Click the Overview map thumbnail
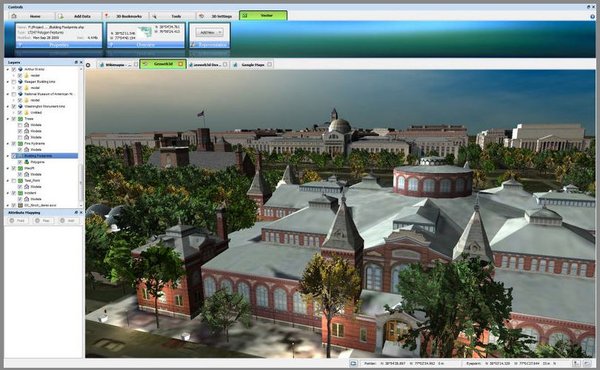 [145, 32]
